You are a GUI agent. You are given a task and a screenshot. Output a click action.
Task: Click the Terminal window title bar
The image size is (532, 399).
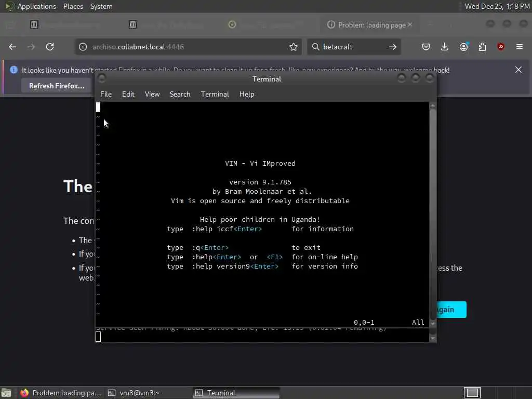pos(267,79)
